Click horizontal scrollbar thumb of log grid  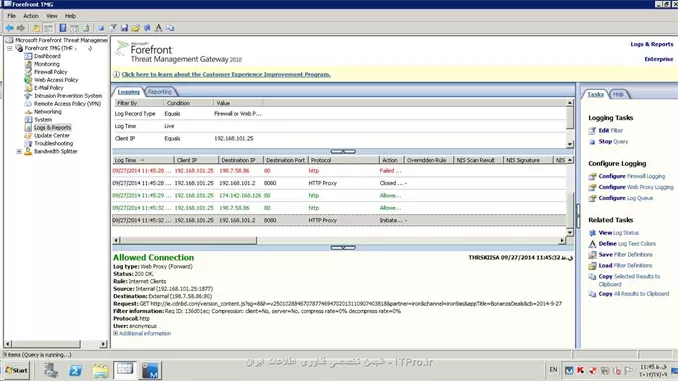pyautogui.click(x=188, y=240)
